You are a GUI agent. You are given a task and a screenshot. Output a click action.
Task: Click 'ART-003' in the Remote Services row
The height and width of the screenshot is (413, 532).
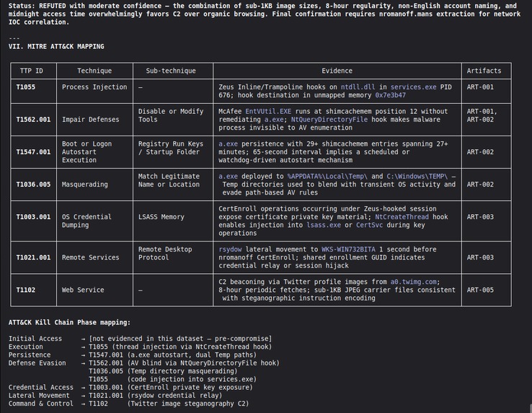tap(480, 257)
